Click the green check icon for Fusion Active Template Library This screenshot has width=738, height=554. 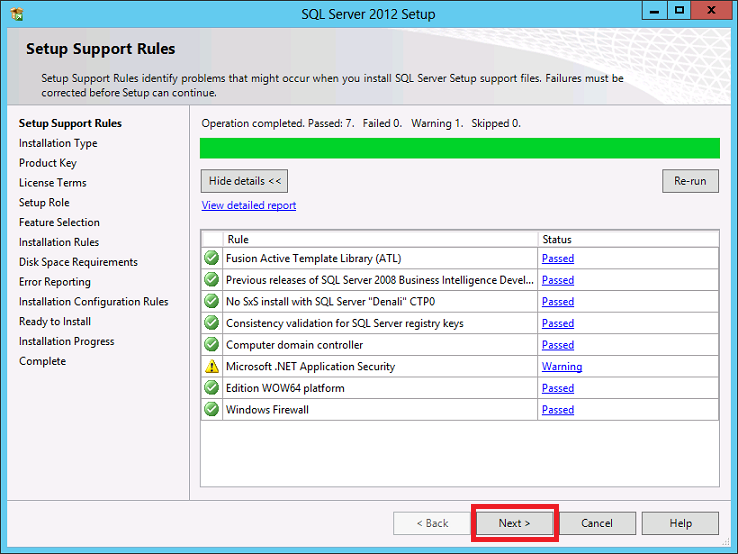pyautogui.click(x=212, y=258)
